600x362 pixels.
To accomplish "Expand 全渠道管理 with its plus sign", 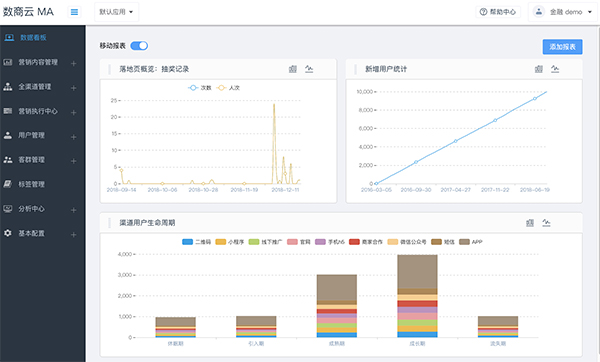I will 73,88.
